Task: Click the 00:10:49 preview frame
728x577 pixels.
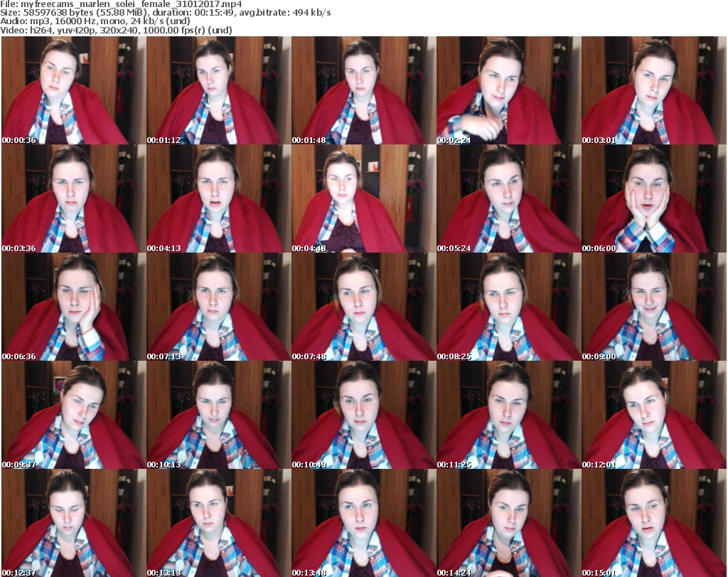Action: tap(363, 415)
